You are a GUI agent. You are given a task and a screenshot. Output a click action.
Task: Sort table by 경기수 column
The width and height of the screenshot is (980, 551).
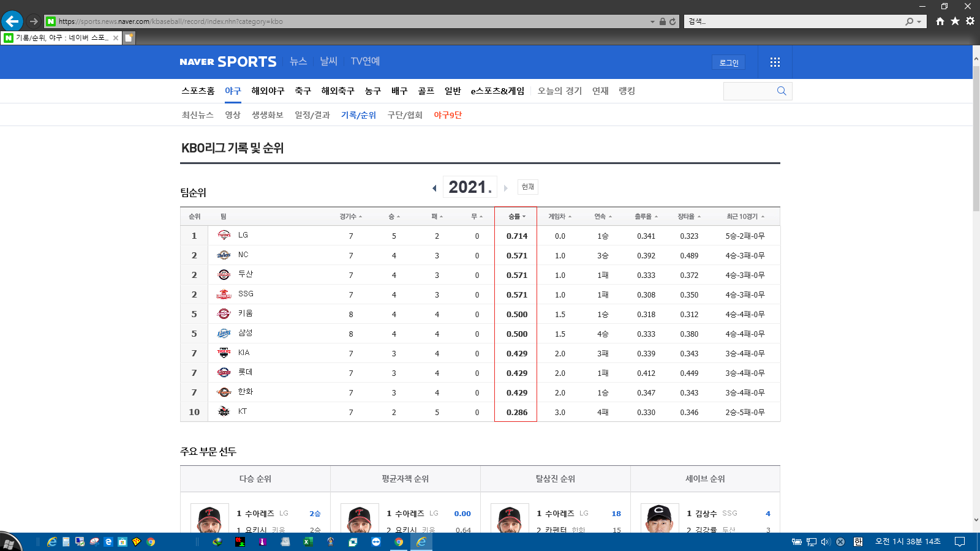click(351, 217)
